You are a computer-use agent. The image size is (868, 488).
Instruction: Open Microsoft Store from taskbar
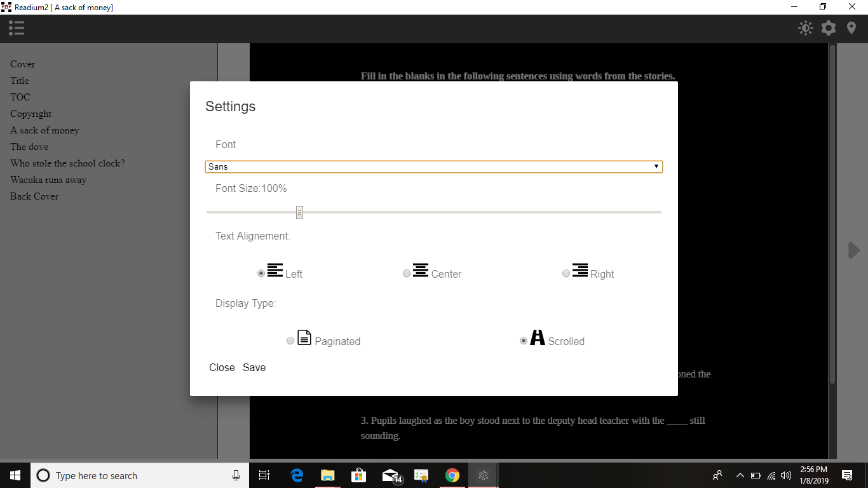click(x=359, y=475)
